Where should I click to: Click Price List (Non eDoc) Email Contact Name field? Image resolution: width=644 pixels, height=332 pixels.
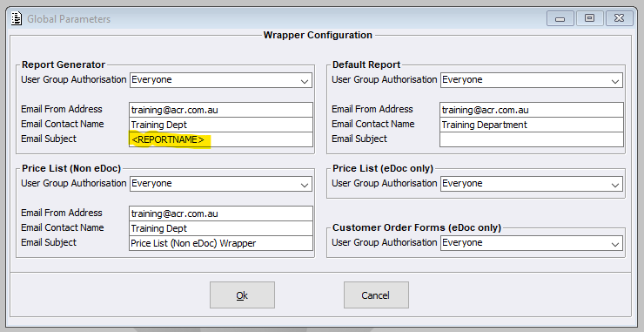pos(221,228)
